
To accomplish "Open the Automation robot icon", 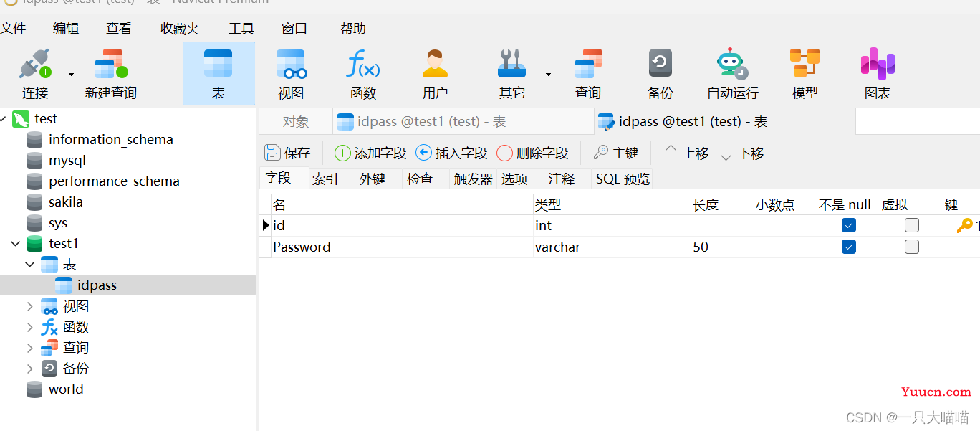I will (x=732, y=64).
